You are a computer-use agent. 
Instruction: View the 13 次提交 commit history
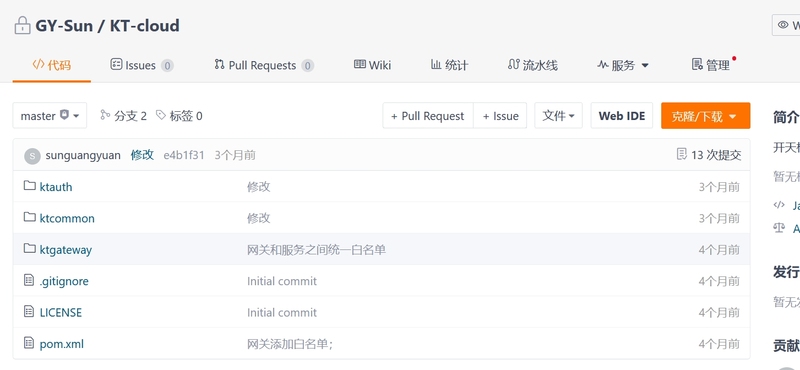pos(716,155)
